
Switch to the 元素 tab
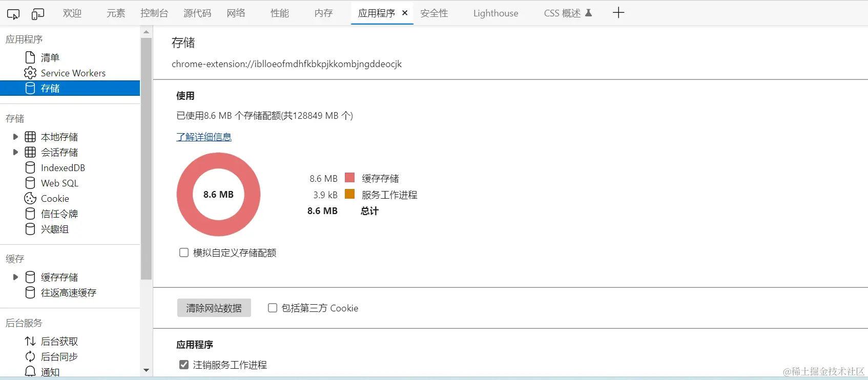click(116, 13)
